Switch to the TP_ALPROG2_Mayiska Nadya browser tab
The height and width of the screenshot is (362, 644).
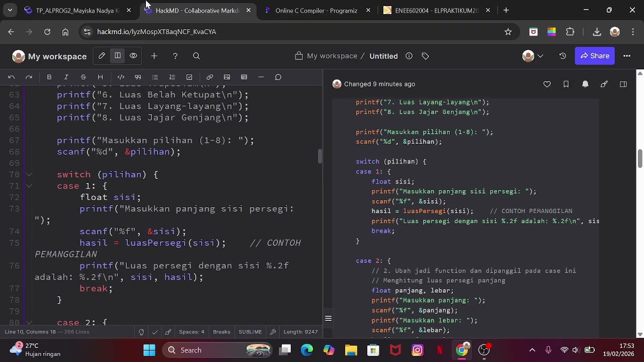pyautogui.click(x=77, y=10)
